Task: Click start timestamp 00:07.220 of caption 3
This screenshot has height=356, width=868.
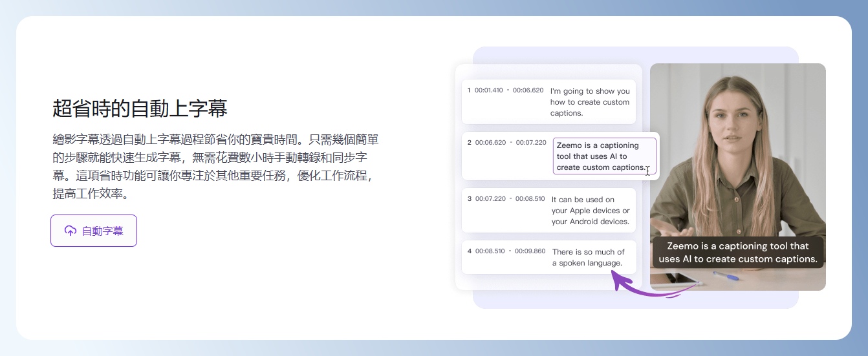Action: click(490, 199)
